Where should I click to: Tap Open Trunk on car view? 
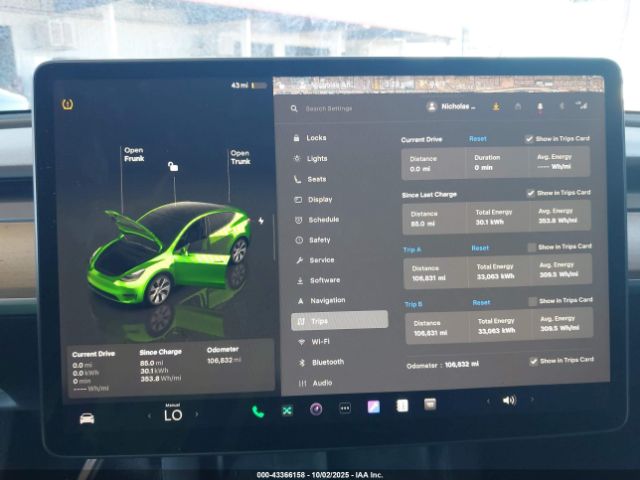pos(240,157)
